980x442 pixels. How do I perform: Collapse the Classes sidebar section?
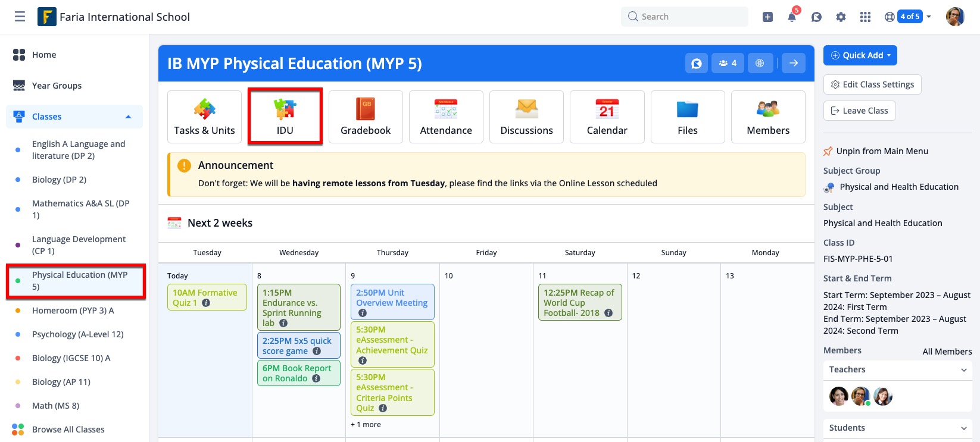click(x=128, y=117)
